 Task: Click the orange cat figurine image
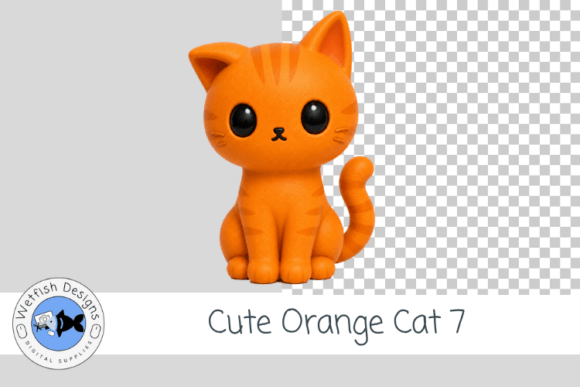(x=281, y=148)
